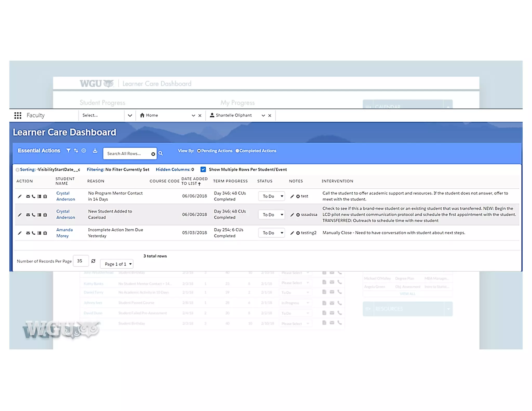Click clipboard icon in New Student Added row
Screen dimensions: 532x411
tap(45, 215)
